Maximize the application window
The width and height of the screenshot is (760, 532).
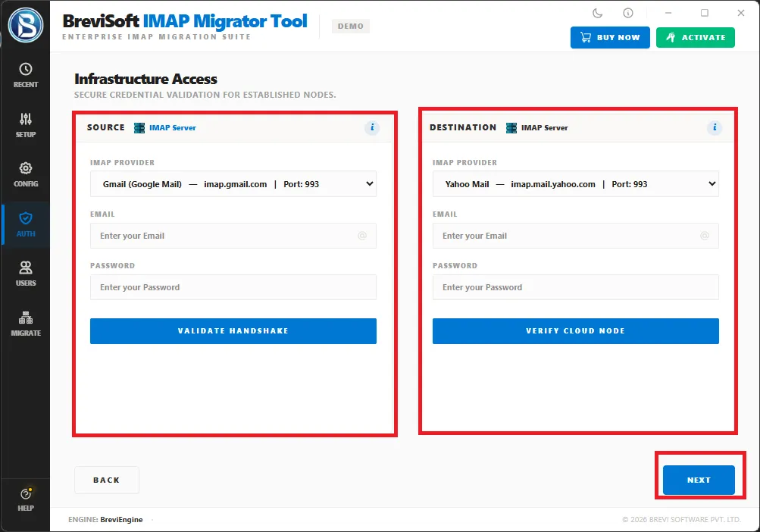point(705,13)
